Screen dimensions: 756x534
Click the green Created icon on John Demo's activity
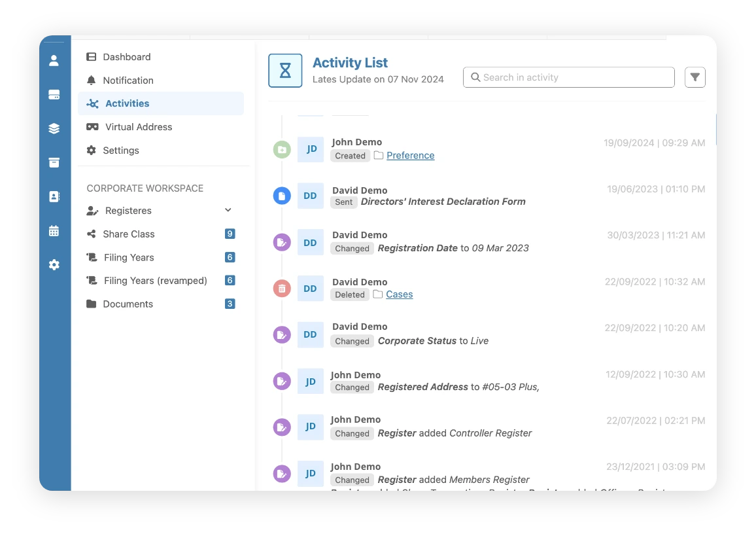282,149
